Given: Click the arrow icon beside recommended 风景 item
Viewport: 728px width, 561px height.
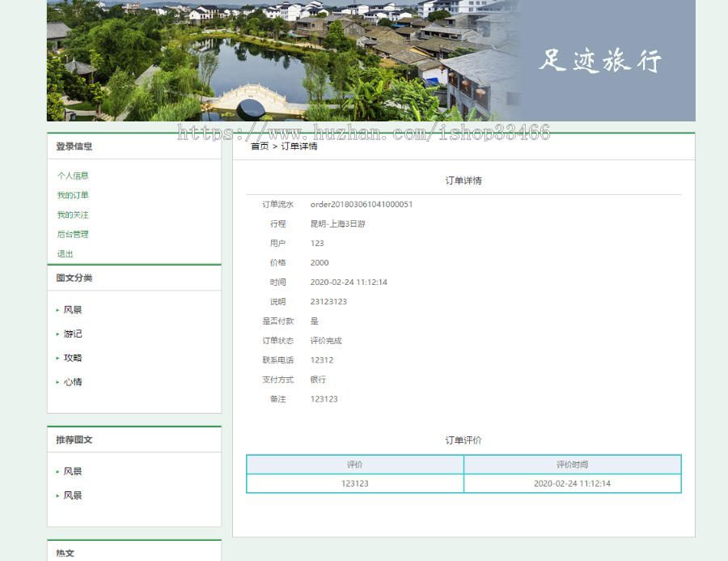Looking at the screenshot, I should click(57, 471).
